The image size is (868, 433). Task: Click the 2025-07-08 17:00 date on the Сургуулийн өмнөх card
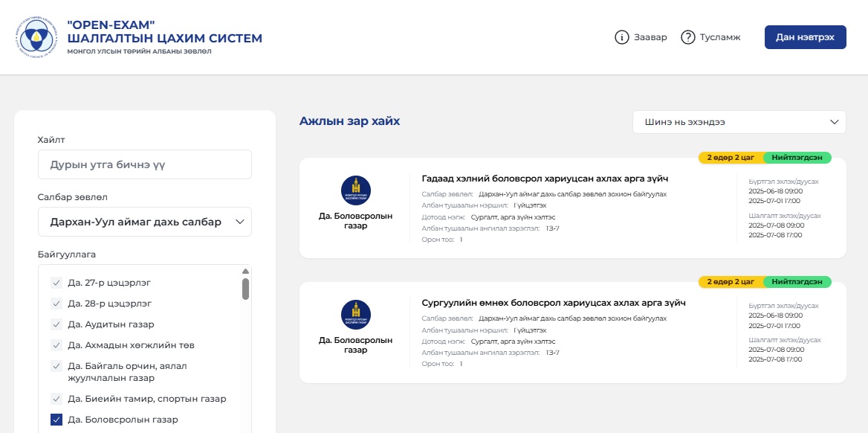(x=774, y=359)
